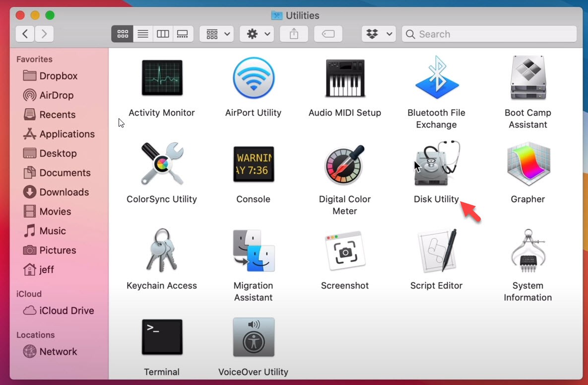
Task: Open the Activity Monitor app icon
Action: click(162, 78)
